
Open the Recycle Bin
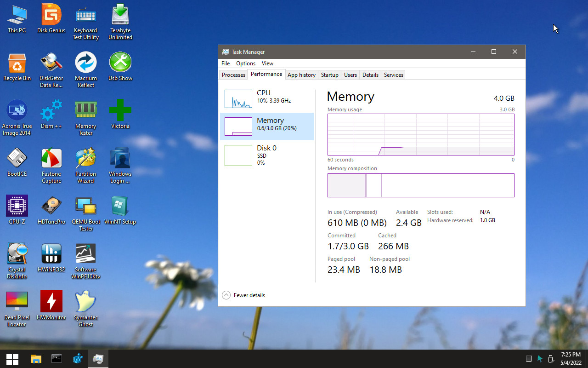17,67
